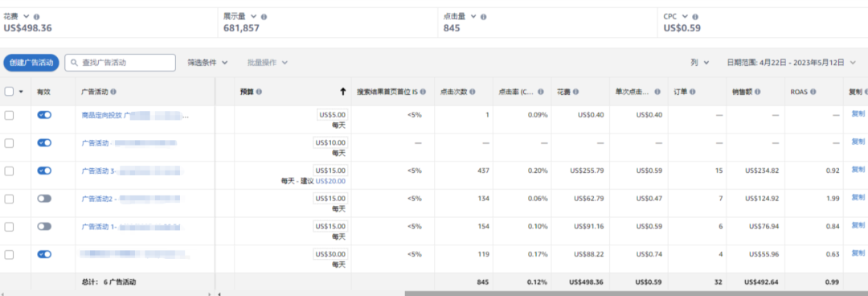Click the info icon next to ROAS header

[x=814, y=92]
